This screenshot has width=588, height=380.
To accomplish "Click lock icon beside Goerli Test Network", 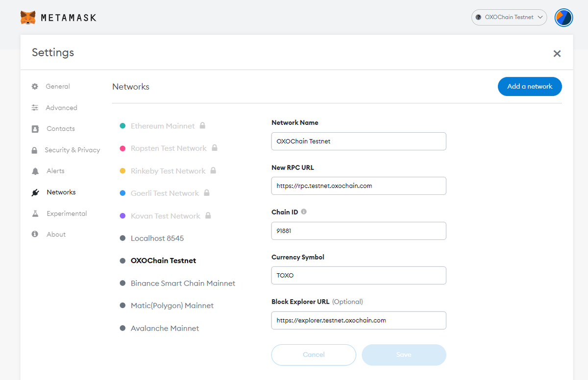I will pyautogui.click(x=207, y=193).
